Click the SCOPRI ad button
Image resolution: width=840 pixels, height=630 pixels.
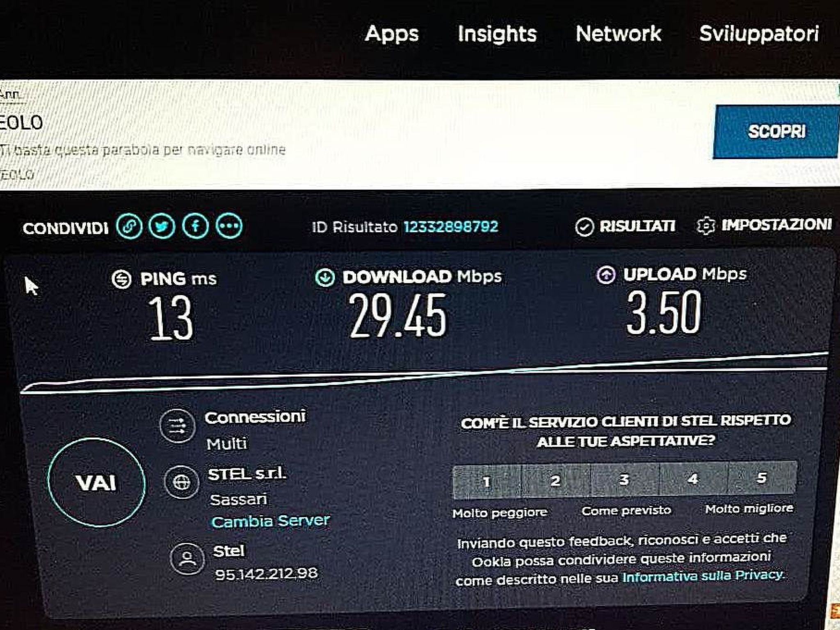click(776, 132)
